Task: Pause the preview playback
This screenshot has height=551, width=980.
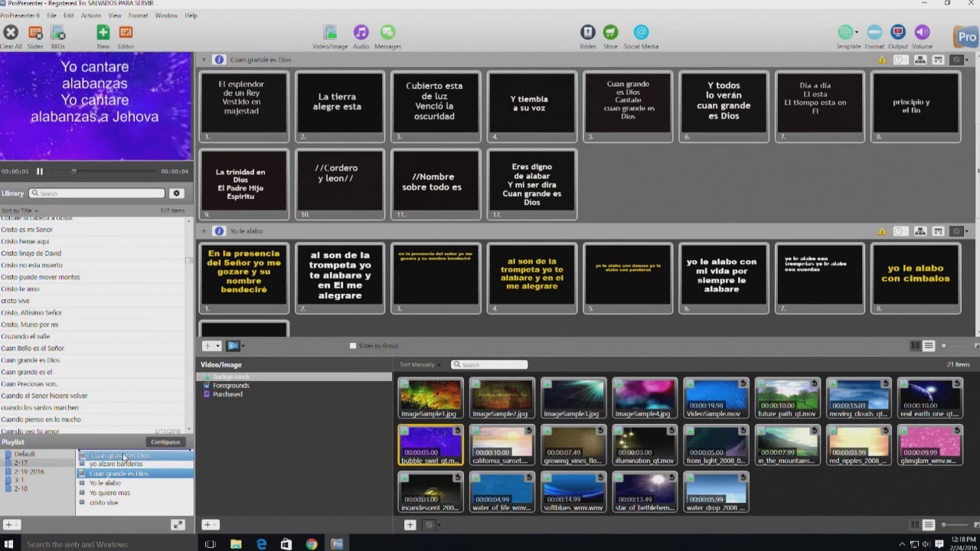Action: [x=40, y=171]
